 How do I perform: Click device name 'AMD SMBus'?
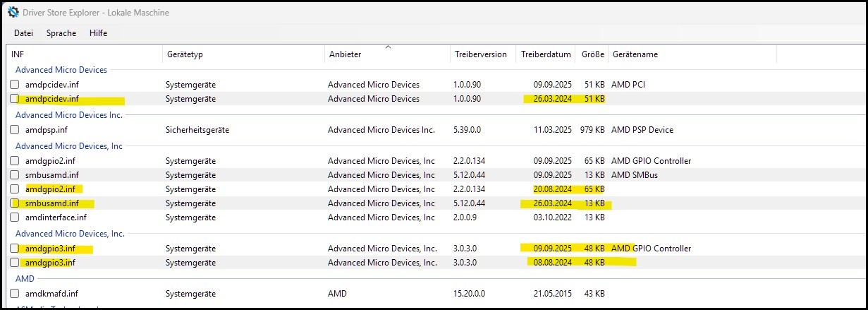click(x=636, y=175)
